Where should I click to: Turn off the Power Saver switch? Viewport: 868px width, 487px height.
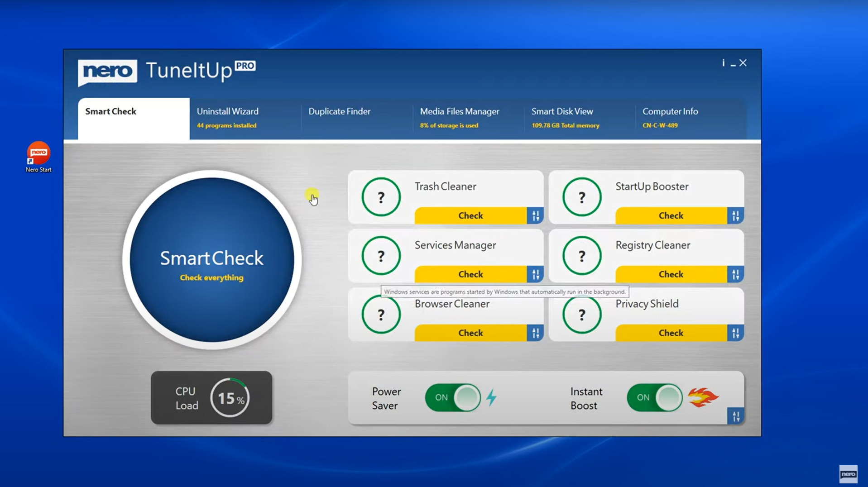(452, 397)
